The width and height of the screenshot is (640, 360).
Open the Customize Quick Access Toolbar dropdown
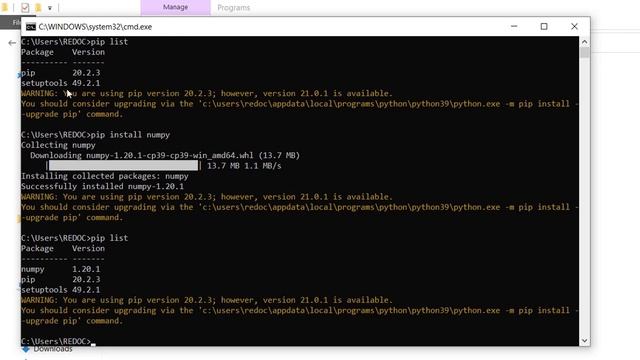click(x=50, y=8)
